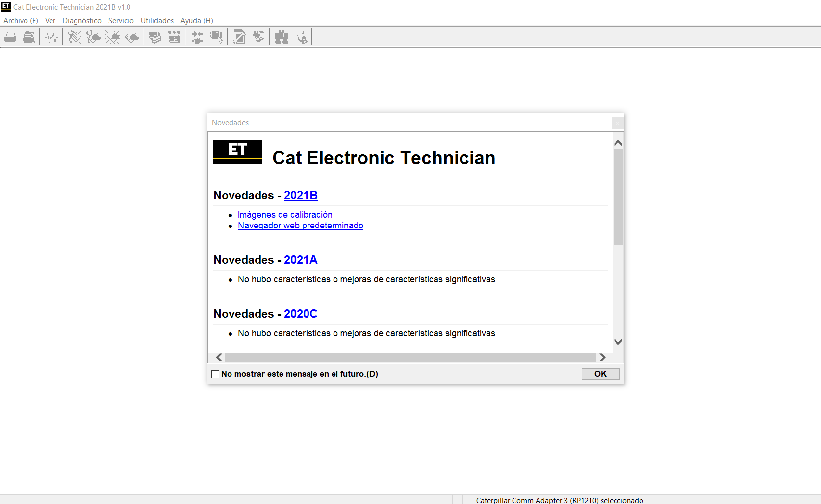Click the ECM selector cursor icon
This screenshot has width=821, height=504.
[216, 37]
